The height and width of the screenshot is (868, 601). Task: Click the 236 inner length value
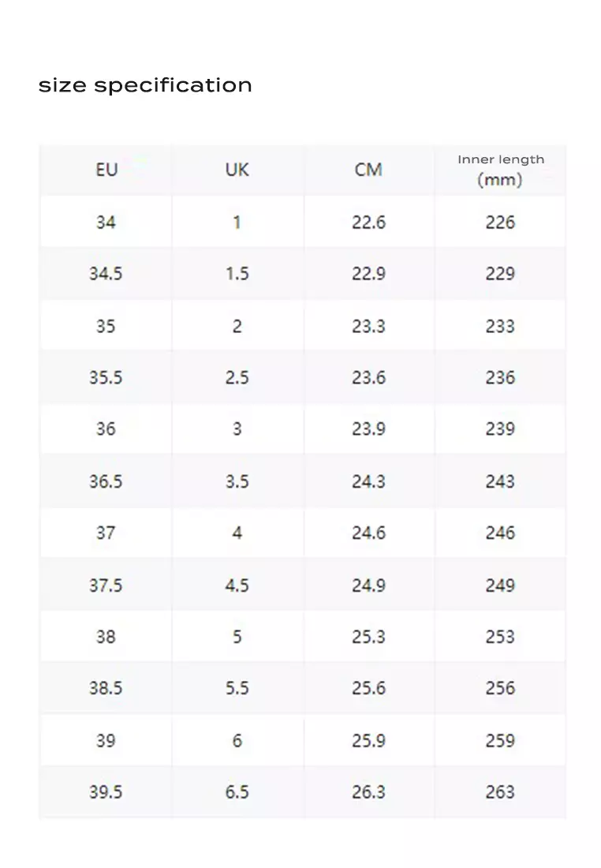[500, 377]
